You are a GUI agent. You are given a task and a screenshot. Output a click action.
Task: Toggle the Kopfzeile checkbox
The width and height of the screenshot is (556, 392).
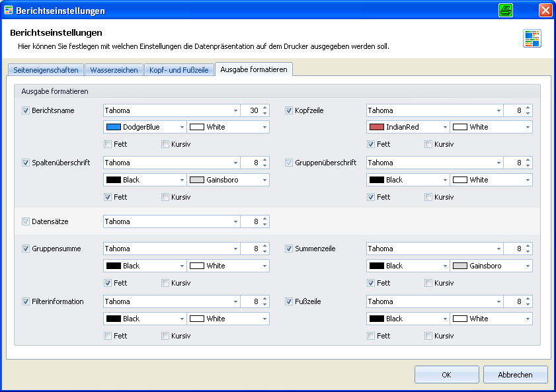click(x=289, y=110)
